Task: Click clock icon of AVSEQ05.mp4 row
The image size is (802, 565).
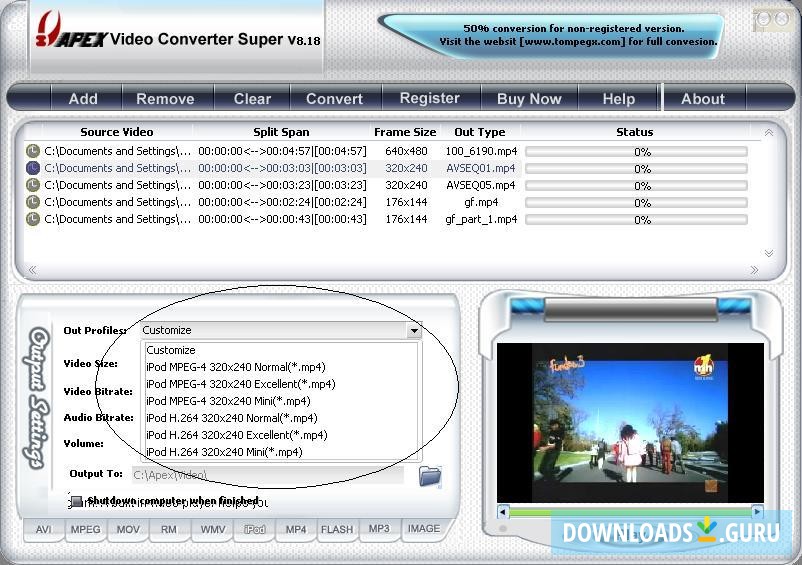Action: coord(33,185)
